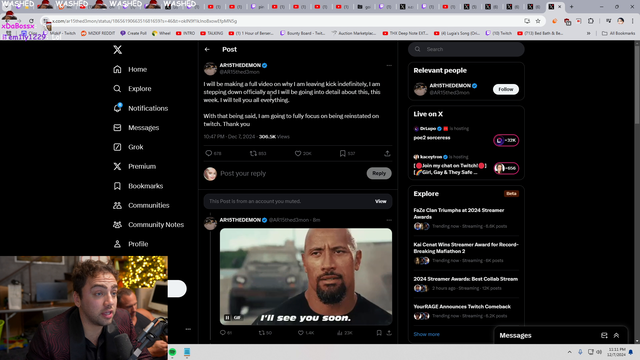Compose new message icon in Messages drawer
The image size is (640, 360).
coord(604,336)
